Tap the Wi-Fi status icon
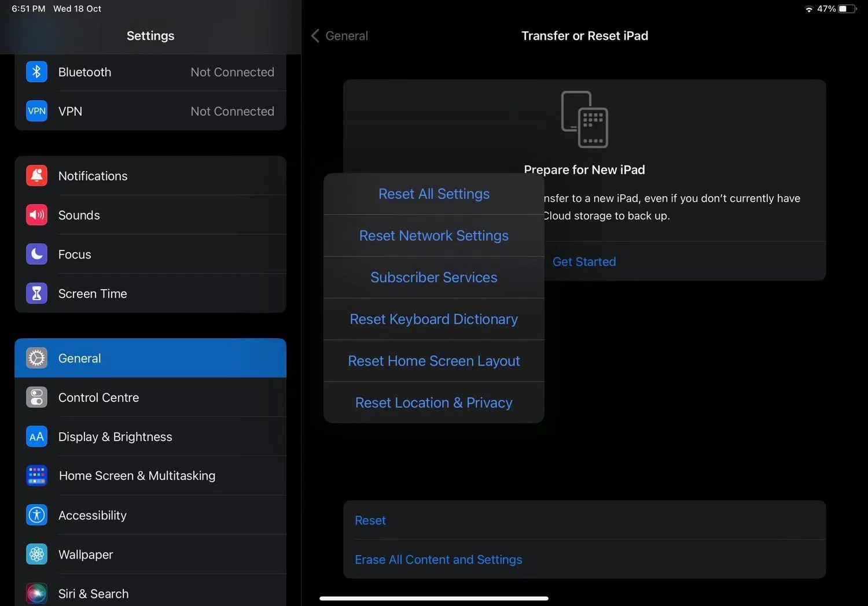868x606 pixels. (809, 9)
